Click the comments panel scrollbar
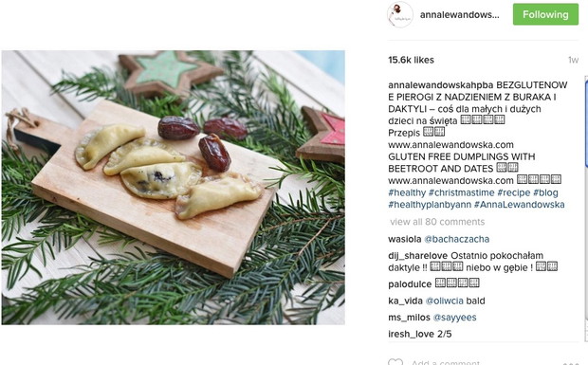The width and height of the screenshot is (588, 365). point(586,208)
